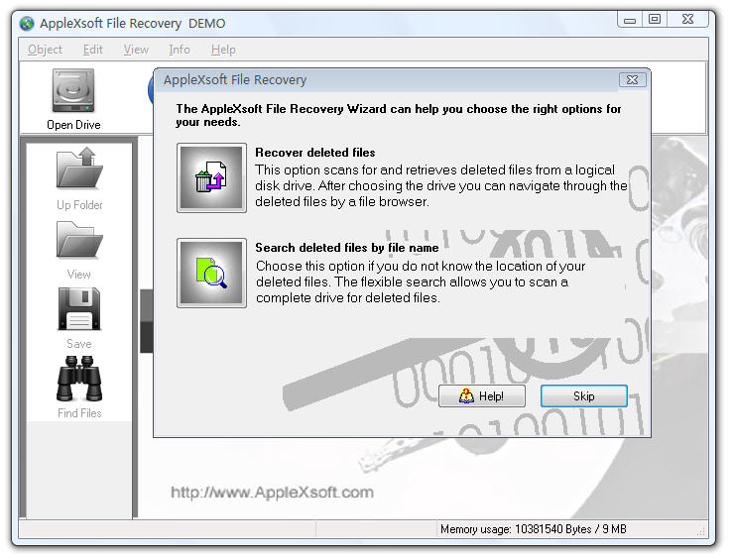Open the Info menu

coord(180,50)
